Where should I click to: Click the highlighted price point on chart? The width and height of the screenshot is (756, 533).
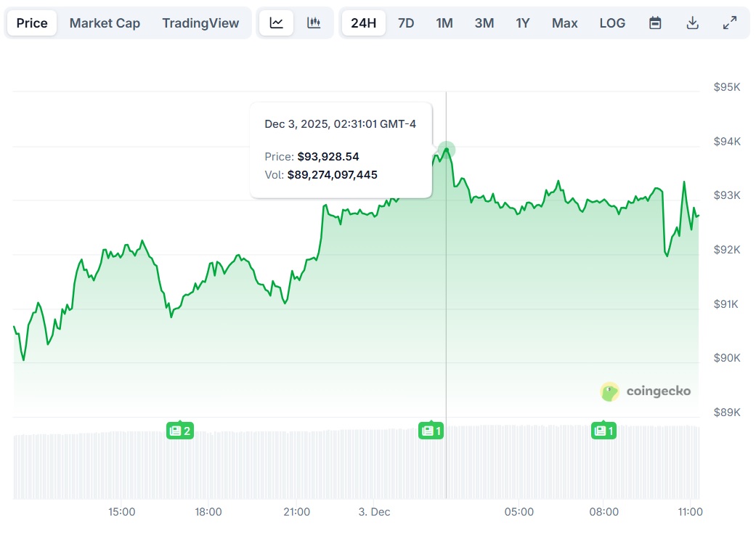click(446, 150)
